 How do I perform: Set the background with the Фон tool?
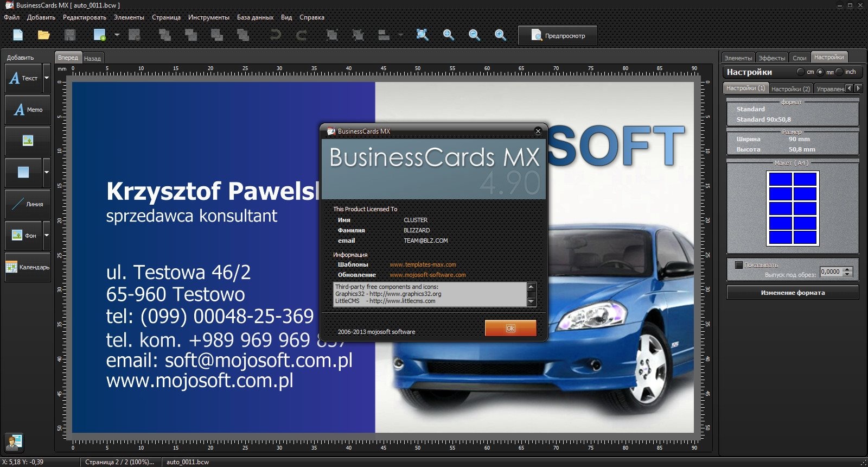click(23, 235)
